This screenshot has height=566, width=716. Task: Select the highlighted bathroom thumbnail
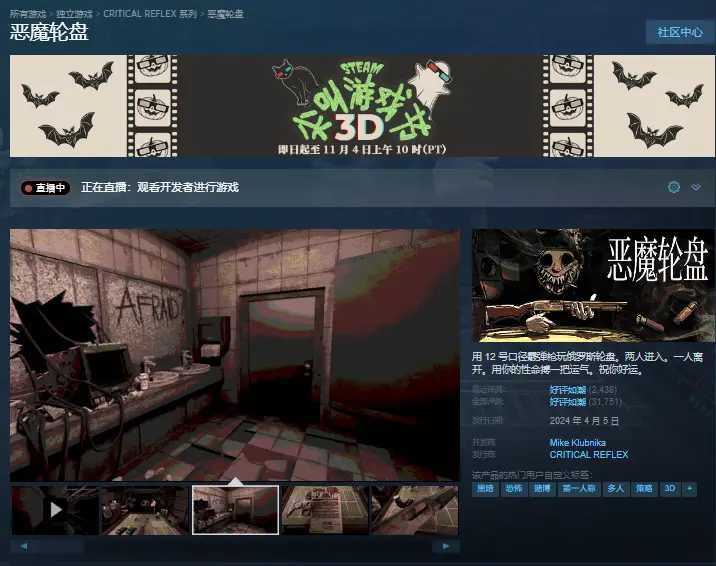(235, 510)
